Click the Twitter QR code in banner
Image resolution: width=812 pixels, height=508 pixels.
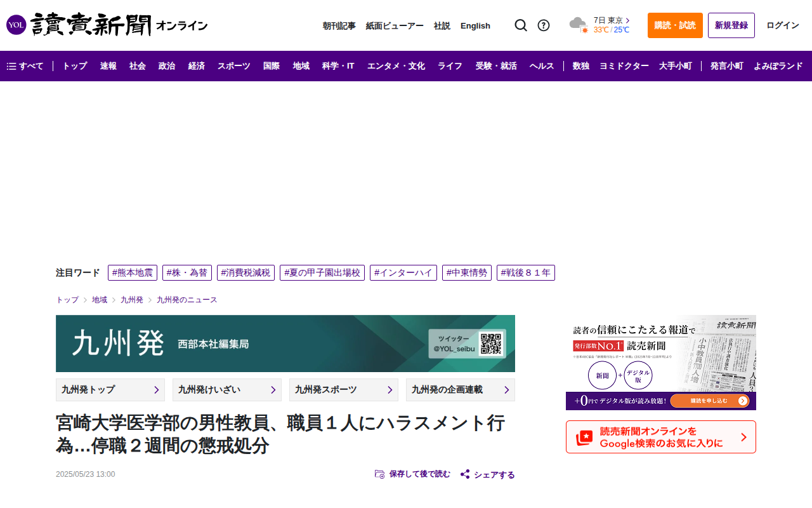point(490,344)
